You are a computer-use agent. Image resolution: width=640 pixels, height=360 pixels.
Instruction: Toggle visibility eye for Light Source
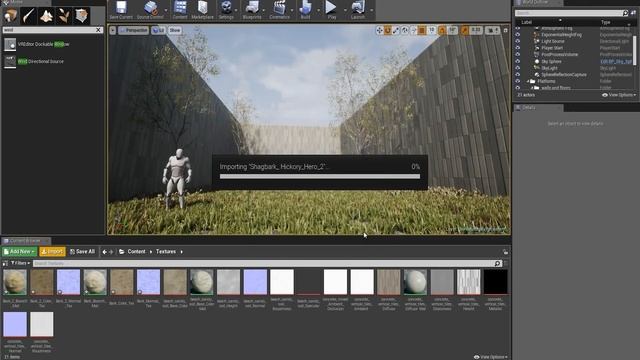click(518, 42)
